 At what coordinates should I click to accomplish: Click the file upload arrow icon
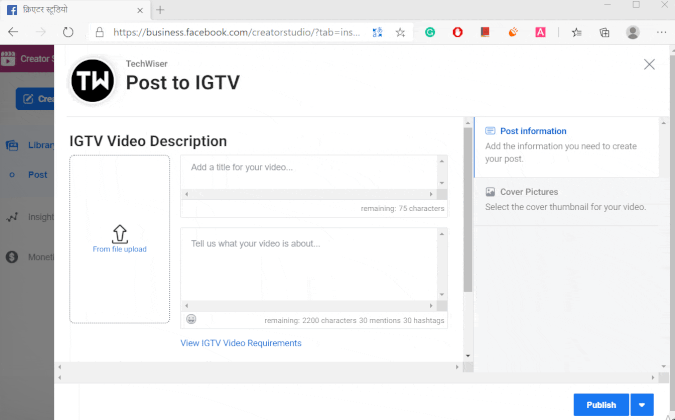[x=120, y=234]
